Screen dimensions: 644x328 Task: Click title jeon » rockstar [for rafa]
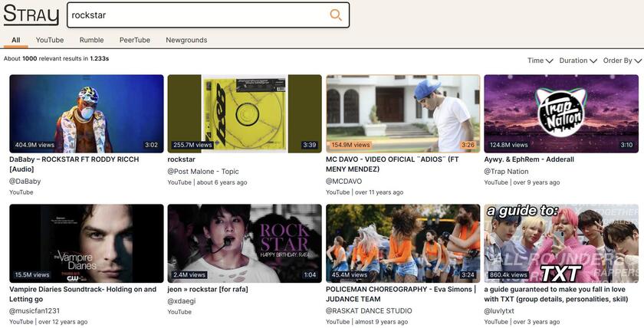(208, 290)
